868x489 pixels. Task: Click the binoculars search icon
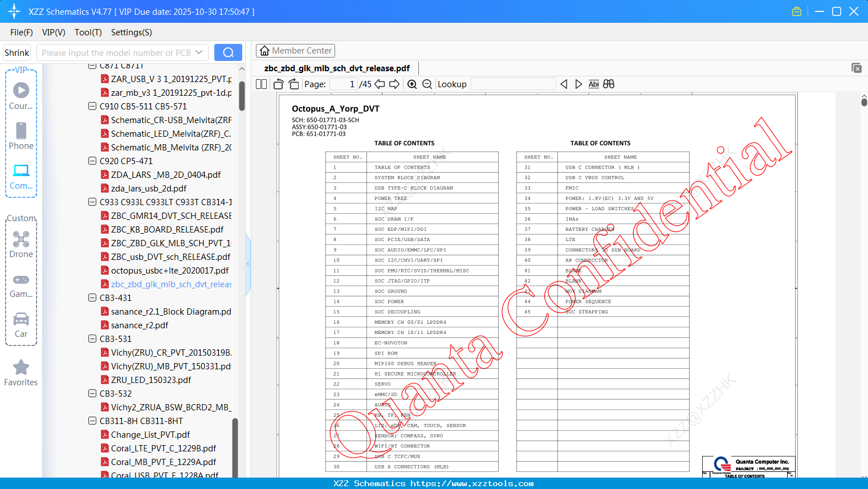click(609, 84)
